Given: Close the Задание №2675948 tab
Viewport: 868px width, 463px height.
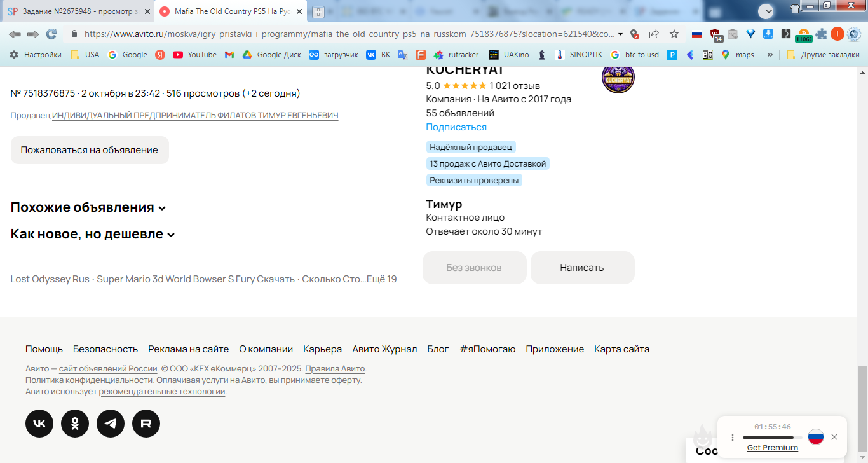Looking at the screenshot, I should tap(147, 11).
